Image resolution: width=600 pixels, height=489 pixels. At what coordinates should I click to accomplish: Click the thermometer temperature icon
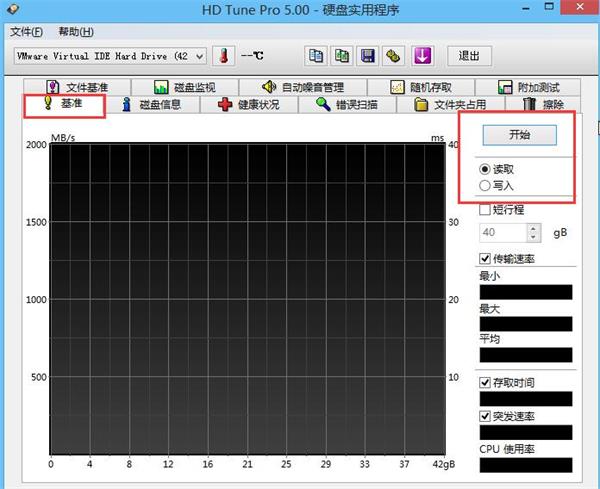[224, 56]
